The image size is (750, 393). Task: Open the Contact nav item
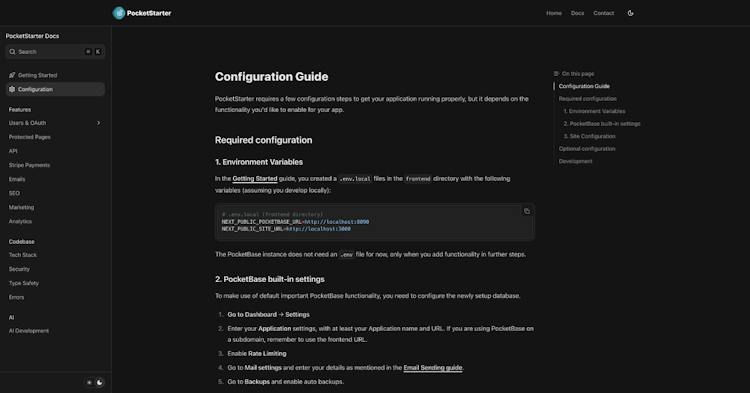604,13
